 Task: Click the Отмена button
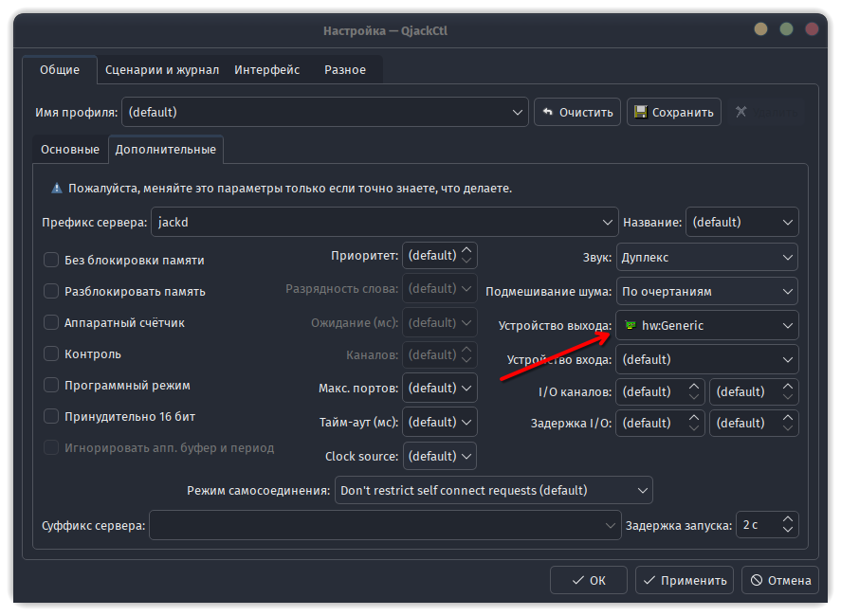(780, 580)
